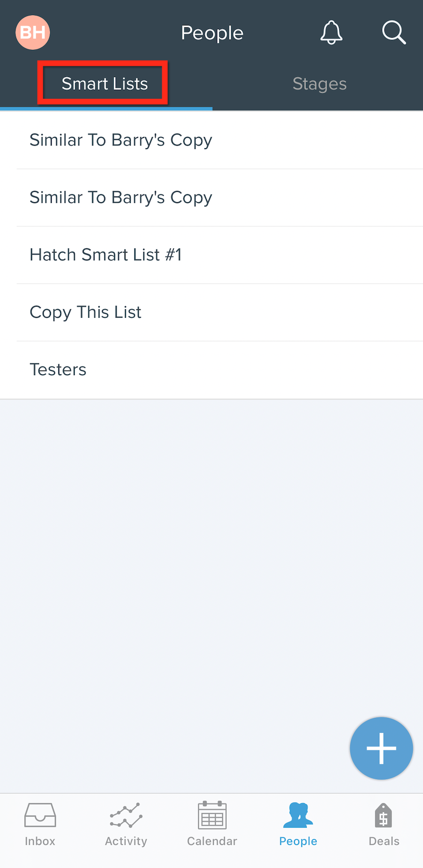The height and width of the screenshot is (868, 423).
Task: Open the Testers smart list
Action: [x=211, y=370]
